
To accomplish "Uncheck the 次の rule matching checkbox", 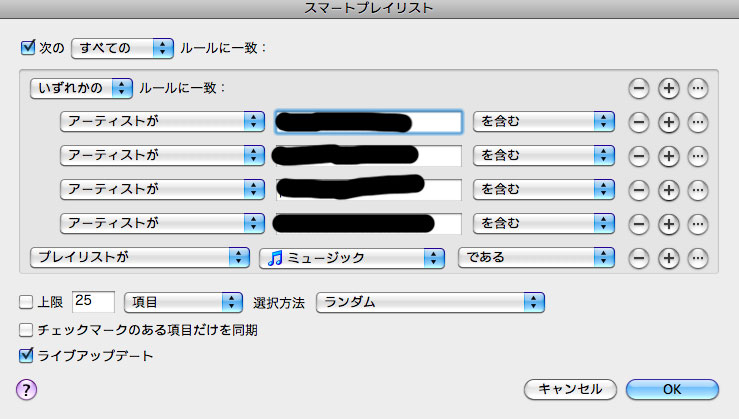I will point(27,47).
